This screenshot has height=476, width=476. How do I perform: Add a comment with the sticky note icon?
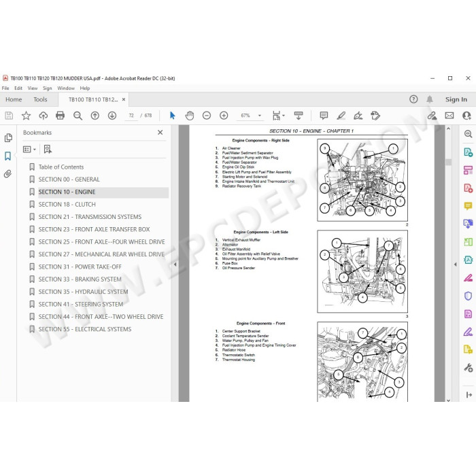pos(324,116)
